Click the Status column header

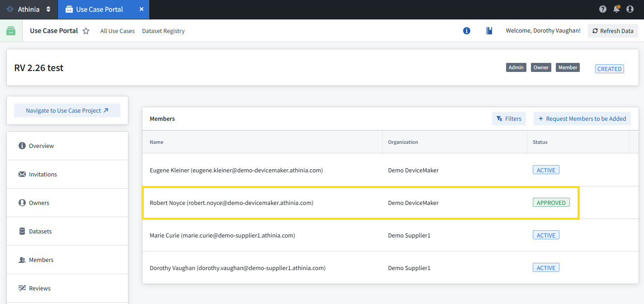click(540, 142)
